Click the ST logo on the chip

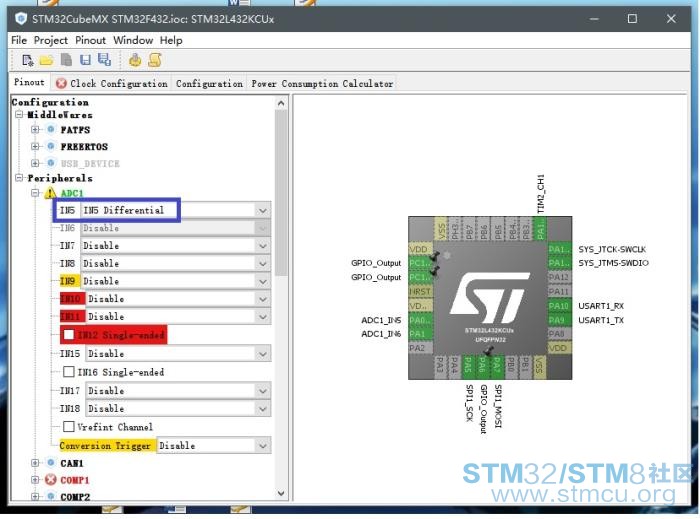click(490, 298)
